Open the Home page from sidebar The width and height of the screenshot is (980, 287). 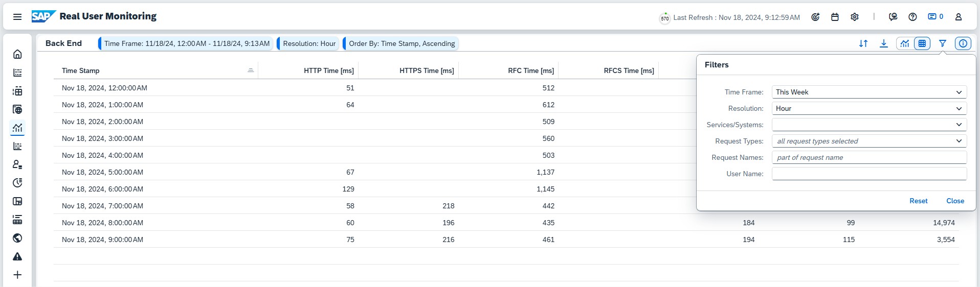point(17,54)
